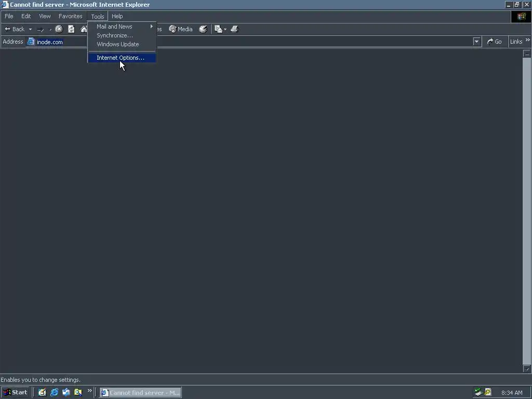532x399 pixels.
Task: Open the Back history dropdown arrow
Action: coord(30,29)
